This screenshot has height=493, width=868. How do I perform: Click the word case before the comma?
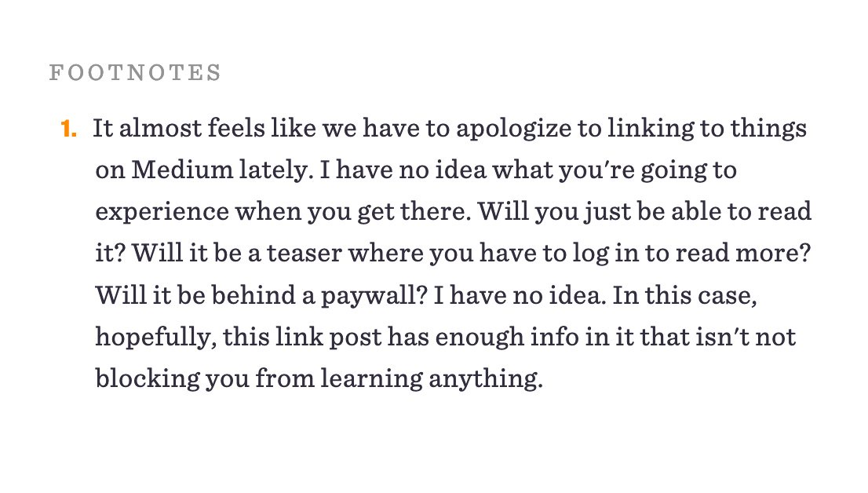coord(727,296)
